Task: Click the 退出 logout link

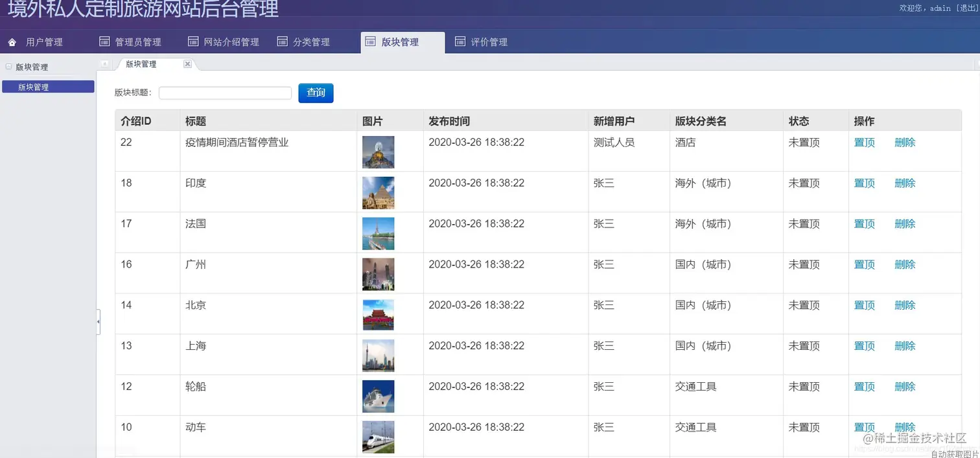Action: point(968,8)
